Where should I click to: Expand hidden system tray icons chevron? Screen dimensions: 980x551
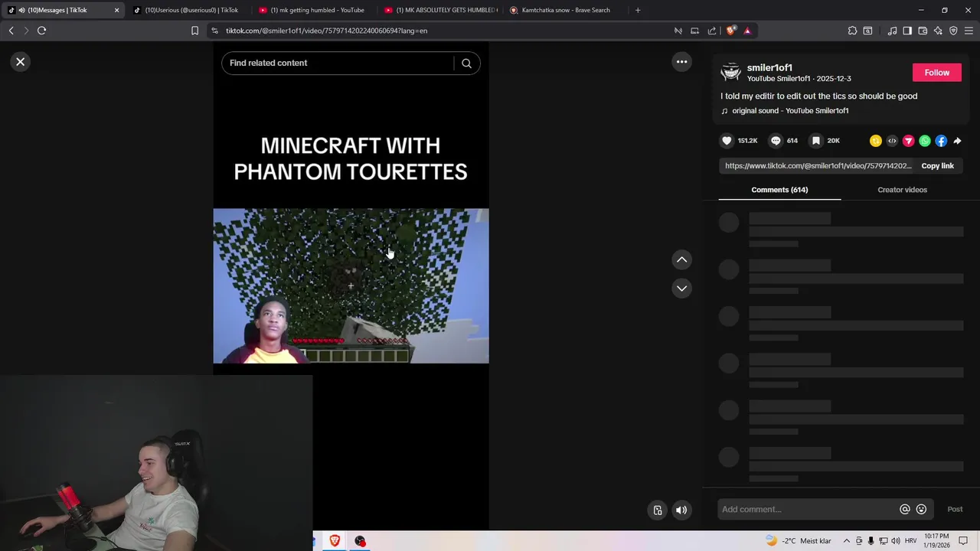pyautogui.click(x=847, y=541)
